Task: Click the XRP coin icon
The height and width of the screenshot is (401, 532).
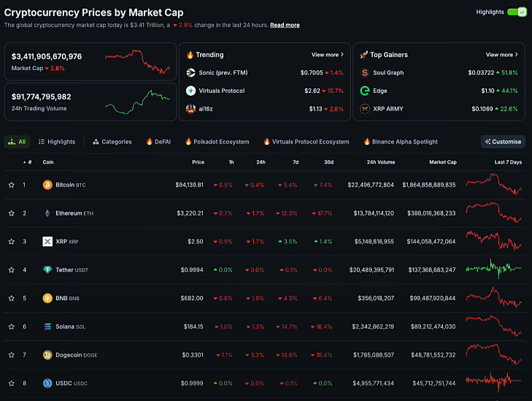Action: tap(47, 242)
